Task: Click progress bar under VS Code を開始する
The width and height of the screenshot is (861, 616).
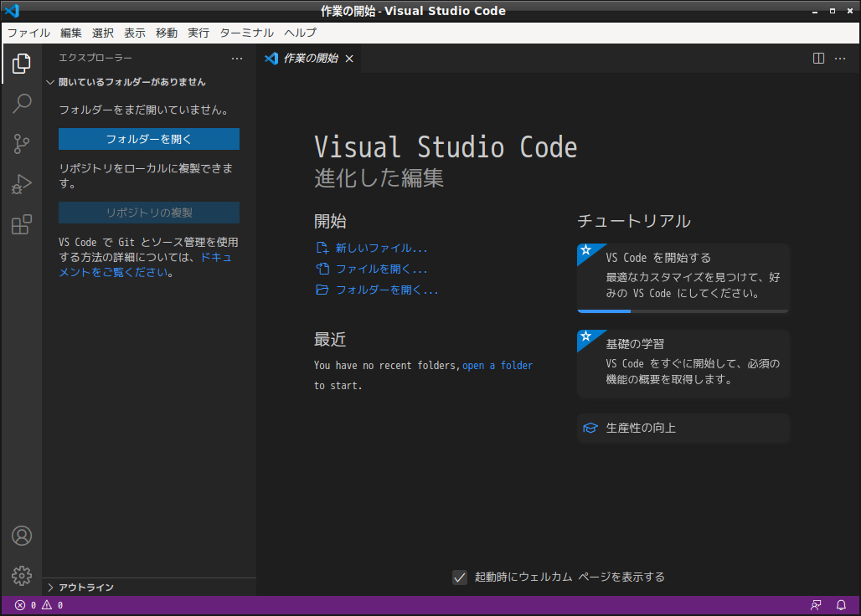Action: 683,311
